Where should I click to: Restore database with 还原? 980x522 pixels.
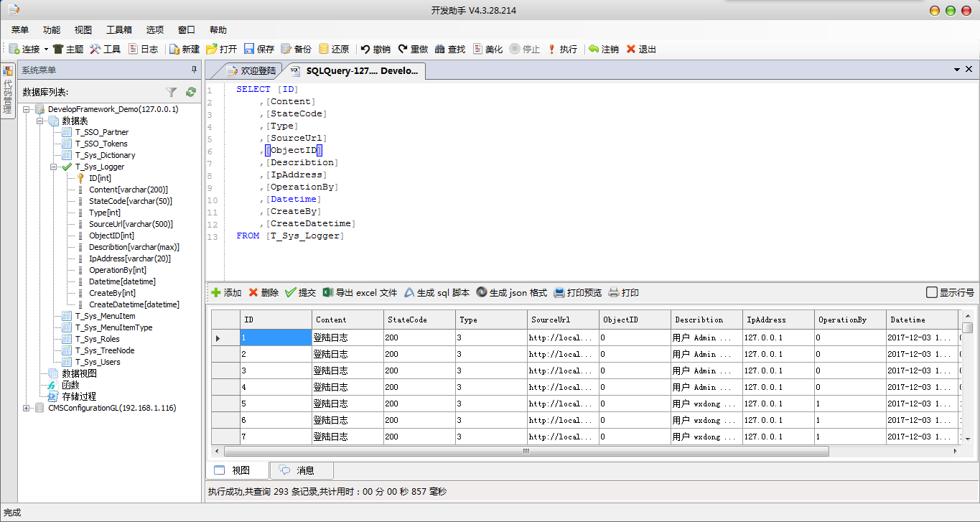pyautogui.click(x=334, y=50)
